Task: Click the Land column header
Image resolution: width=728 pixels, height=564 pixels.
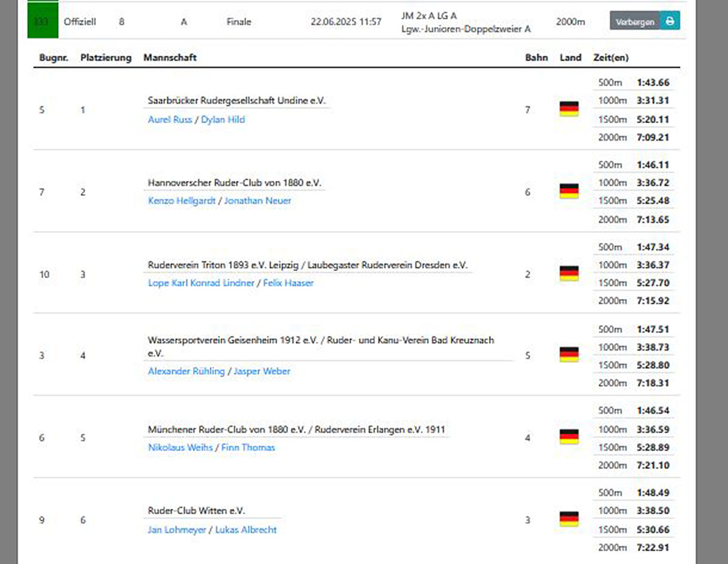Action: click(570, 58)
